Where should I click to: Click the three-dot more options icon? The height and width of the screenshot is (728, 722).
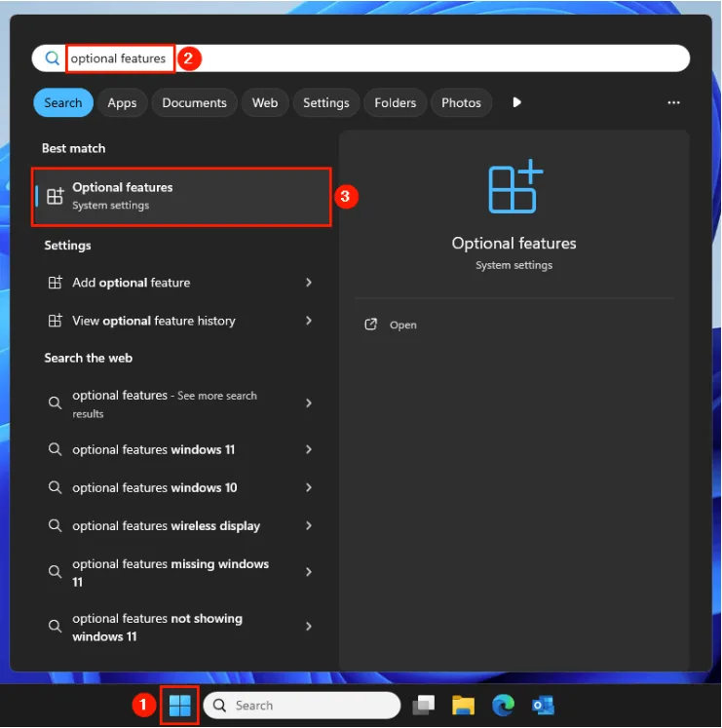tap(673, 102)
